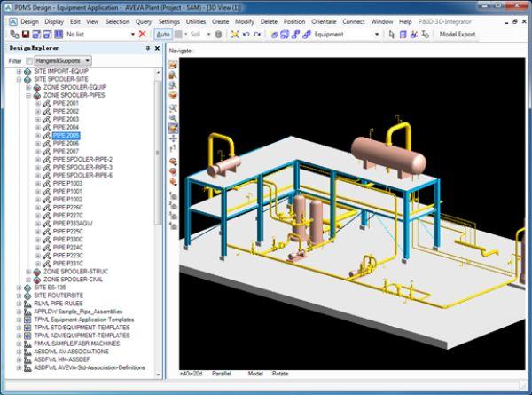Open the Query menu

pyautogui.click(x=144, y=21)
